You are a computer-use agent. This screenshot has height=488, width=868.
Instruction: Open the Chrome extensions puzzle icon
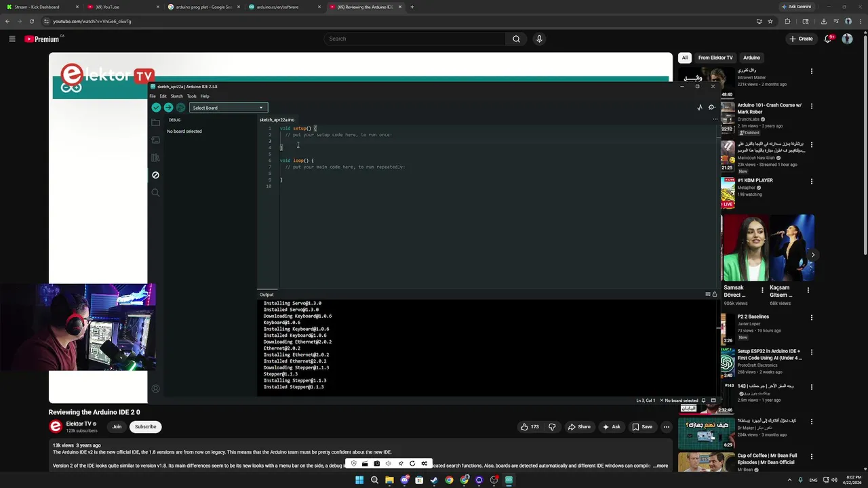(x=787, y=21)
